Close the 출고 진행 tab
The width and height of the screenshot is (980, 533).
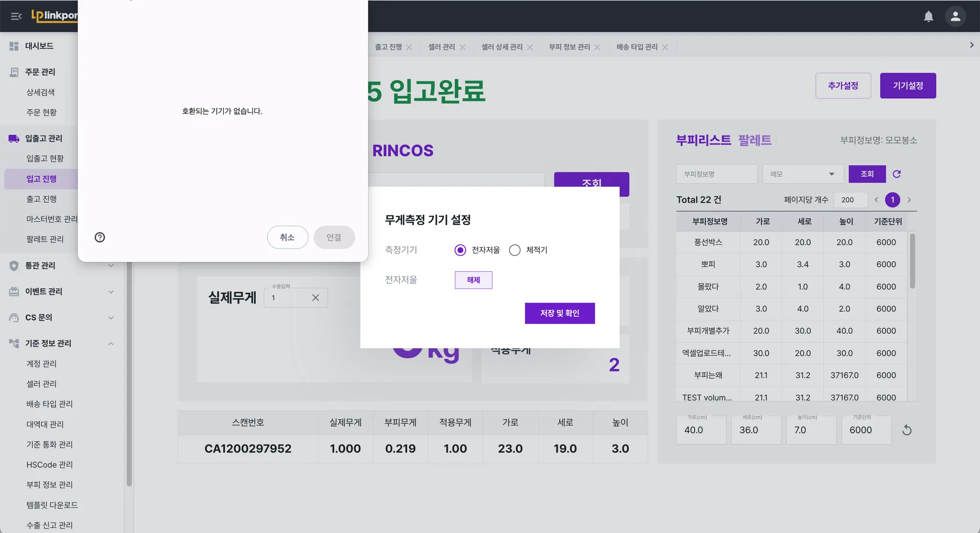click(x=409, y=47)
